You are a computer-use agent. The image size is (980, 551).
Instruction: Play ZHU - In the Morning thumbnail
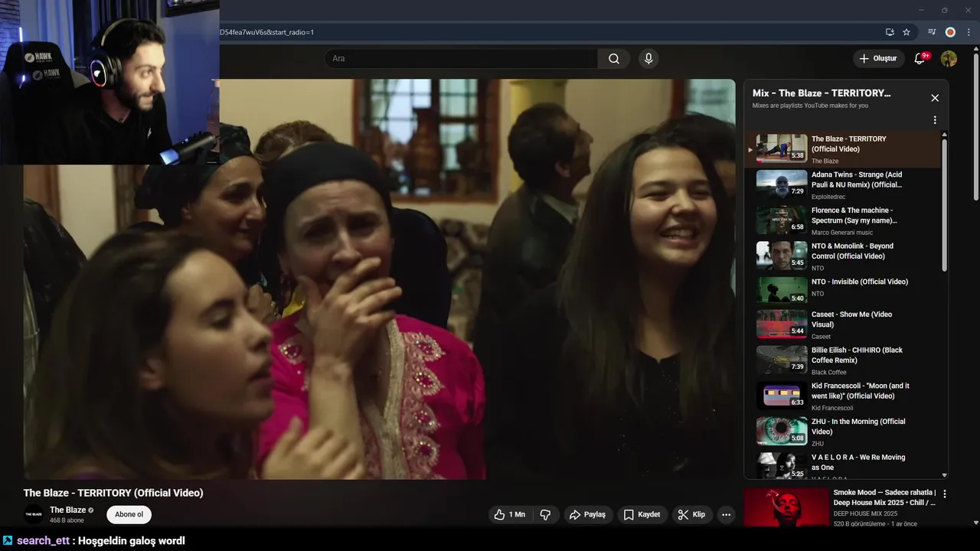click(x=782, y=431)
